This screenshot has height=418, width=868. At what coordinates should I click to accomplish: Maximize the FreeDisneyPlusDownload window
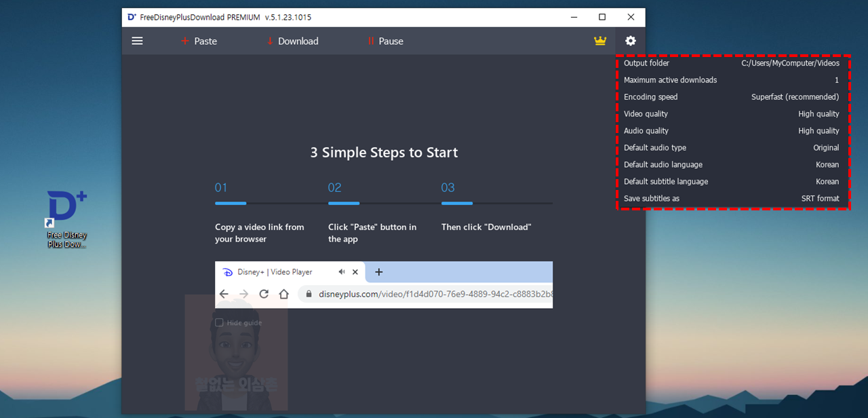pyautogui.click(x=602, y=17)
